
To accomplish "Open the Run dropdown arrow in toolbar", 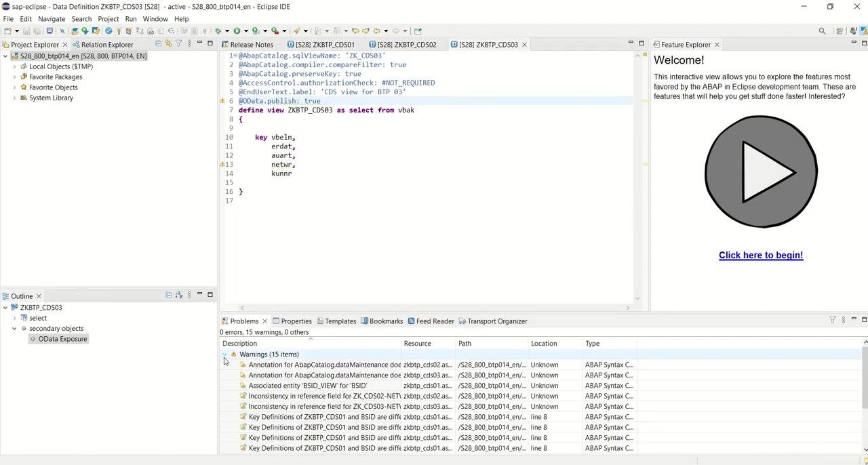I will (x=245, y=31).
